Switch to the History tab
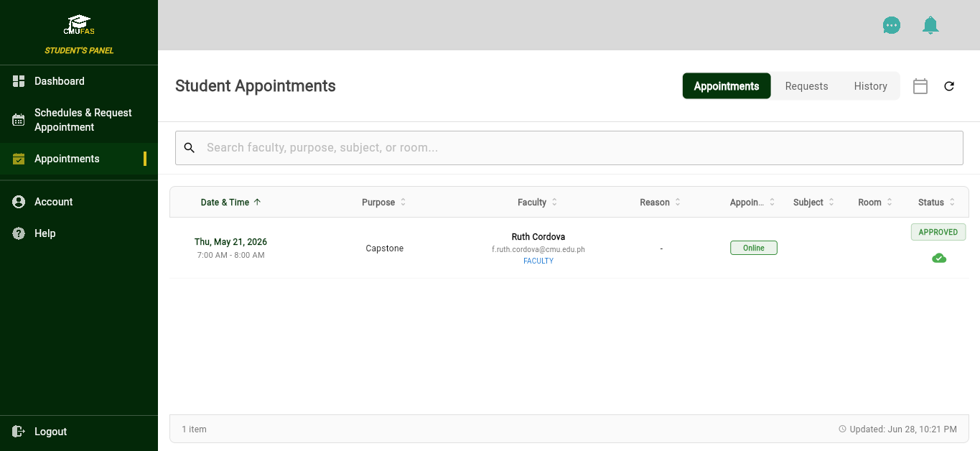This screenshot has width=980, height=451. pyautogui.click(x=871, y=86)
